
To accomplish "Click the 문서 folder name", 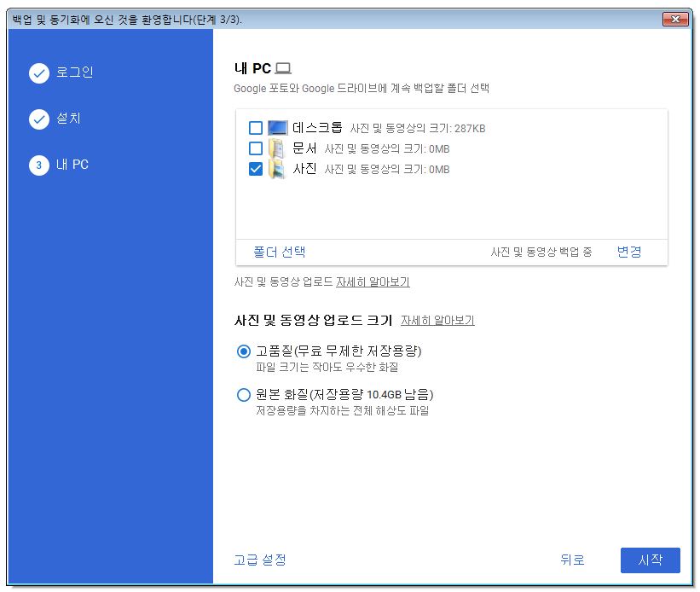I will pos(304,148).
